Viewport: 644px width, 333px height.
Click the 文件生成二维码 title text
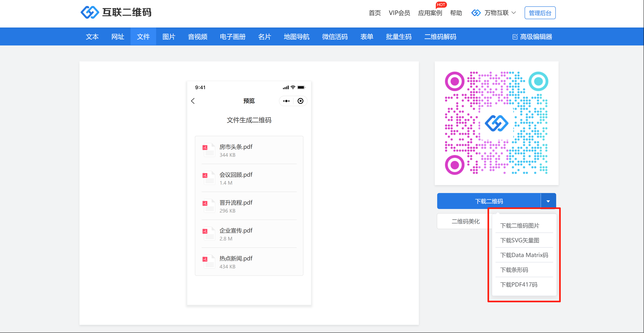[249, 120]
